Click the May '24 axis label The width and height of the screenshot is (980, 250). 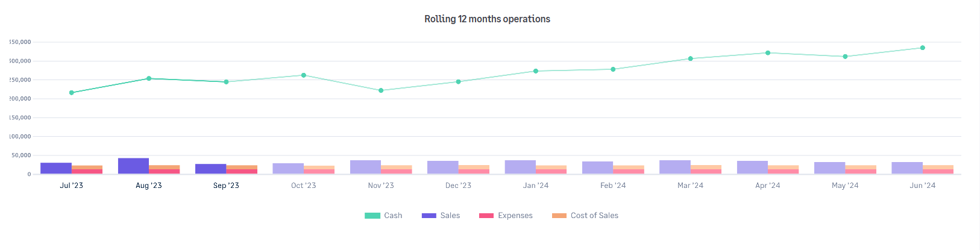[x=845, y=186]
